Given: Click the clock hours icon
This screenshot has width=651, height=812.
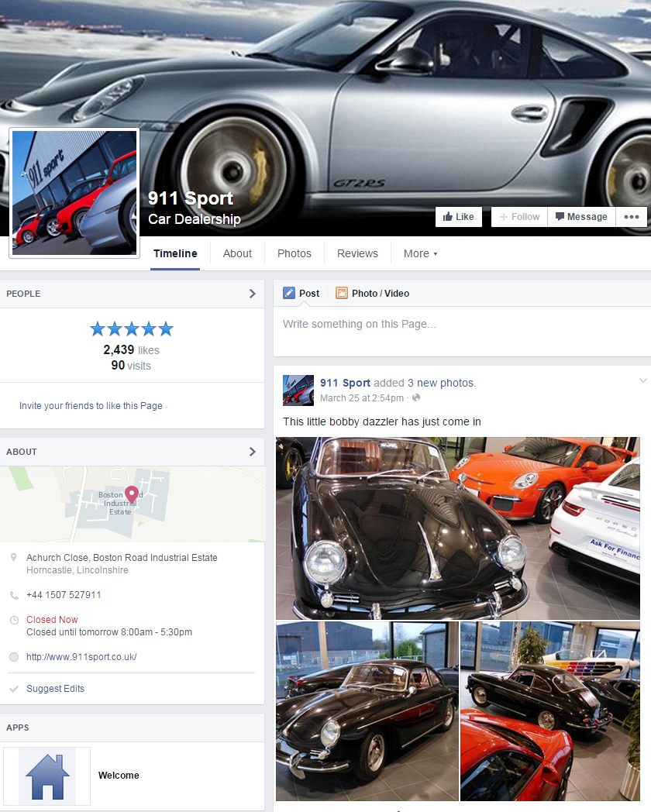Looking at the screenshot, I should pyautogui.click(x=14, y=620).
